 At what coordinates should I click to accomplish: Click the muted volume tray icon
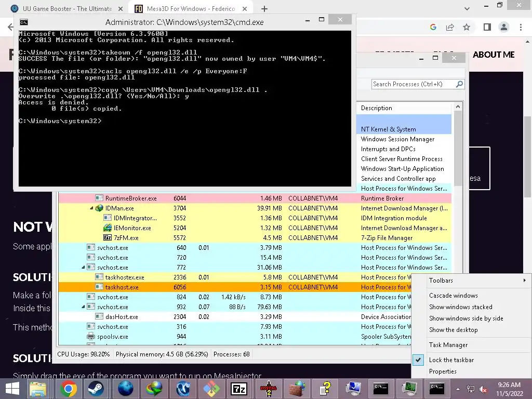pyautogui.click(x=483, y=389)
